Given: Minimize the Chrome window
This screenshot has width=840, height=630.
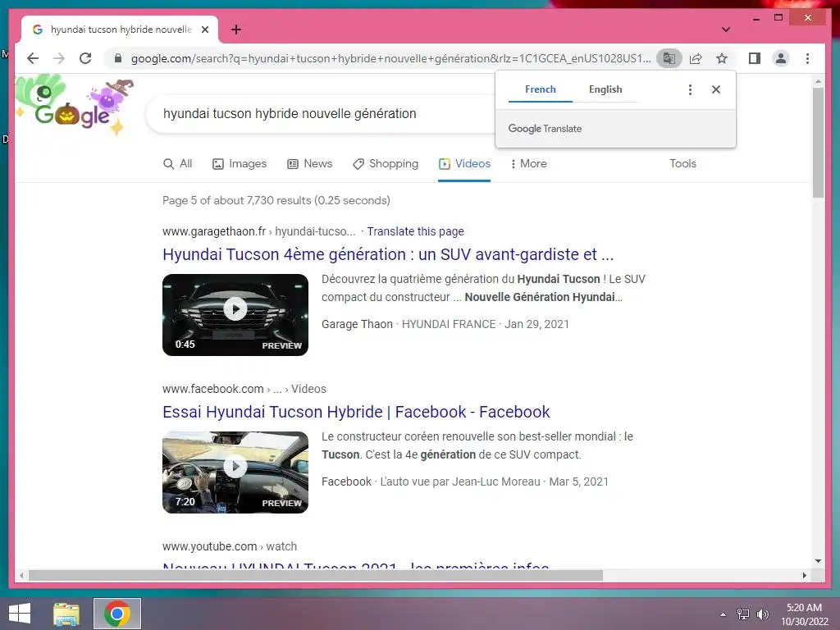Looking at the screenshot, I should pos(756,18).
